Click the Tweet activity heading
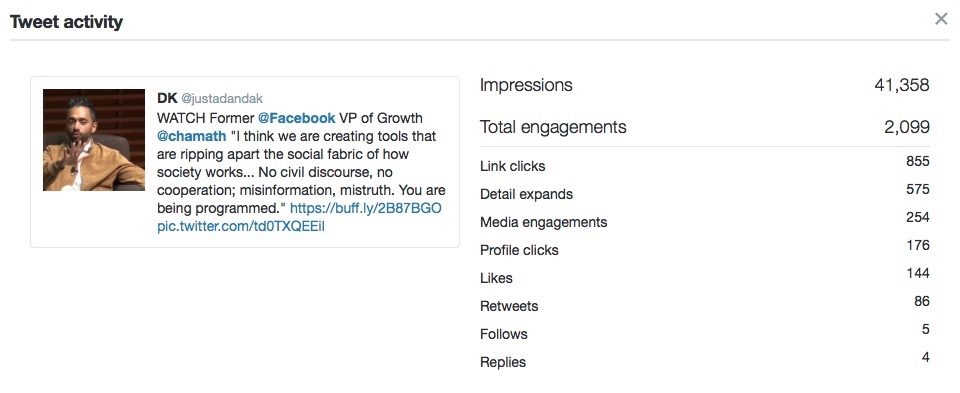The image size is (960, 393). pos(66,22)
